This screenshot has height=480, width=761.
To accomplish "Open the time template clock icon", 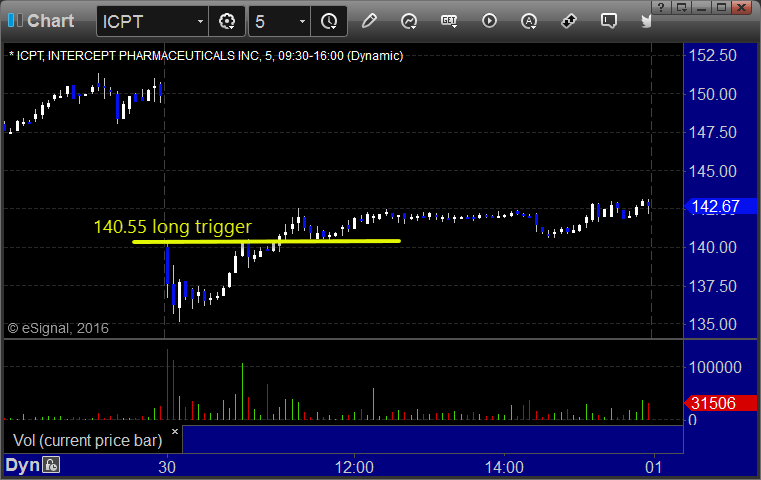I will click(329, 21).
